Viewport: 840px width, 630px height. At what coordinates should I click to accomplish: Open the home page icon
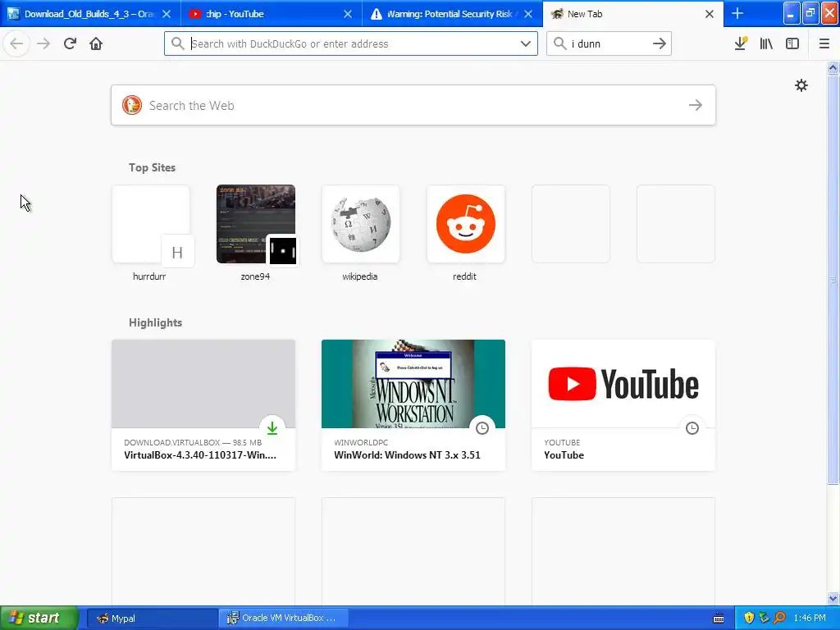(x=96, y=43)
